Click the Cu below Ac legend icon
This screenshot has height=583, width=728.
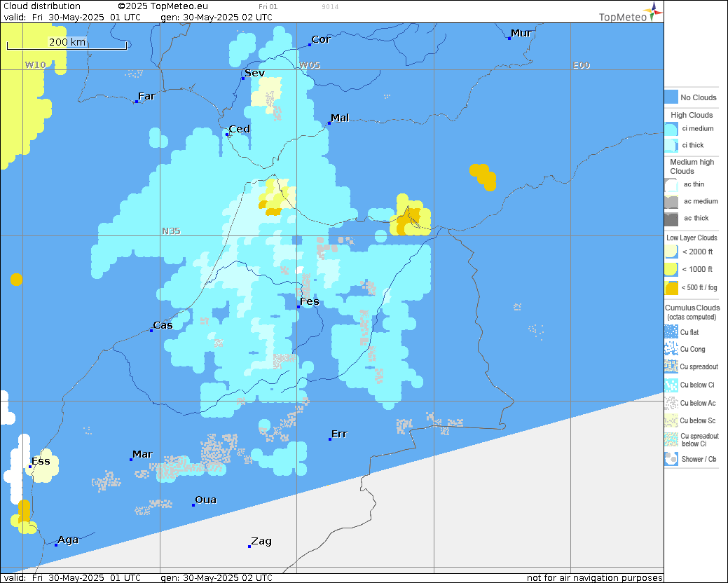point(671,403)
